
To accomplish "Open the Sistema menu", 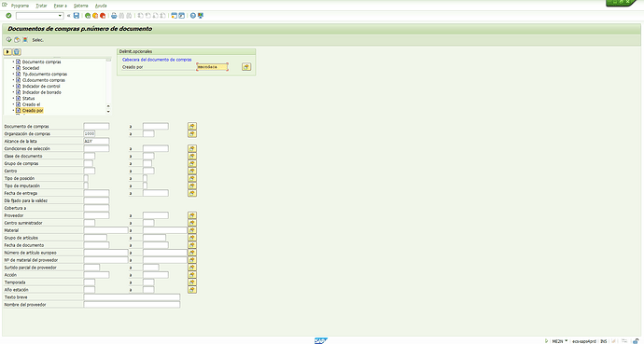I will point(81,6).
